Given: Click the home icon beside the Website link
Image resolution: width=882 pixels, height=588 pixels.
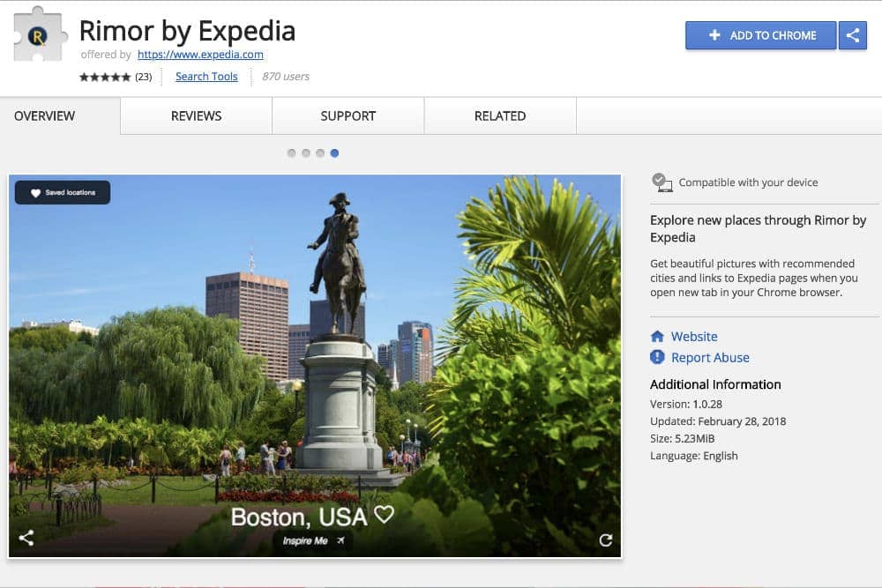Looking at the screenshot, I should pos(657,336).
